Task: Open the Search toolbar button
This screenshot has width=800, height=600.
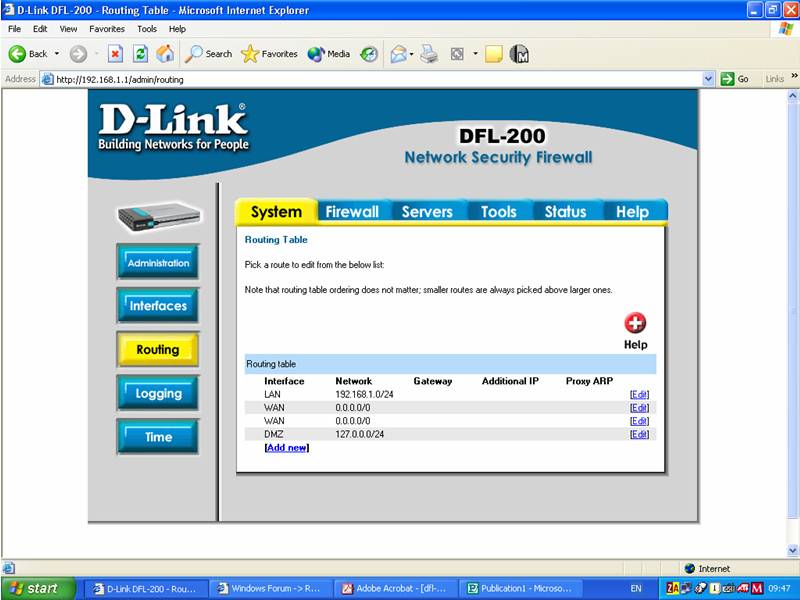Action: [x=208, y=54]
